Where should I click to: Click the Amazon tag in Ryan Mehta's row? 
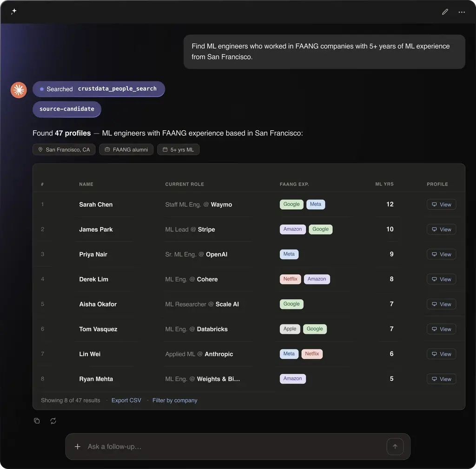pyautogui.click(x=293, y=379)
